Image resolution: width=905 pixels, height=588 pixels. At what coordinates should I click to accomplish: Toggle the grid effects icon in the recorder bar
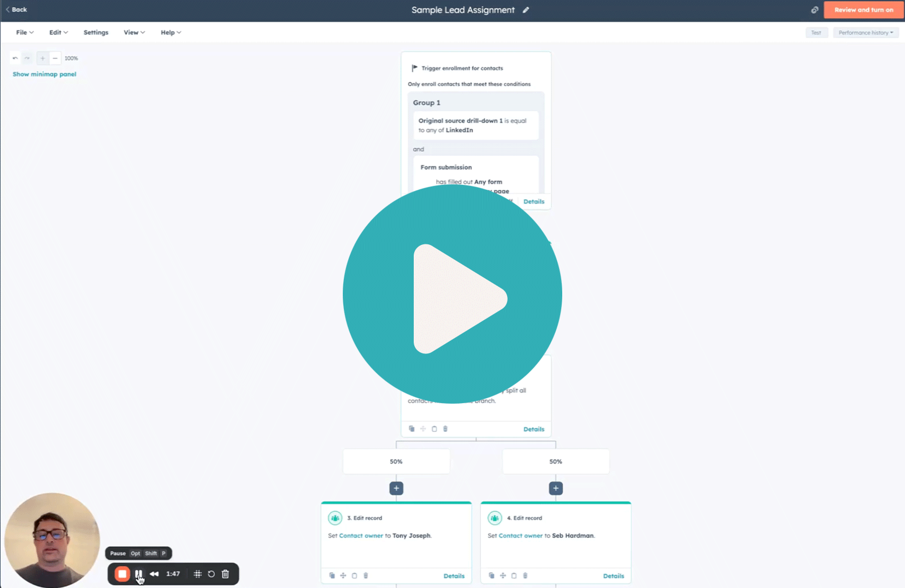(x=197, y=574)
